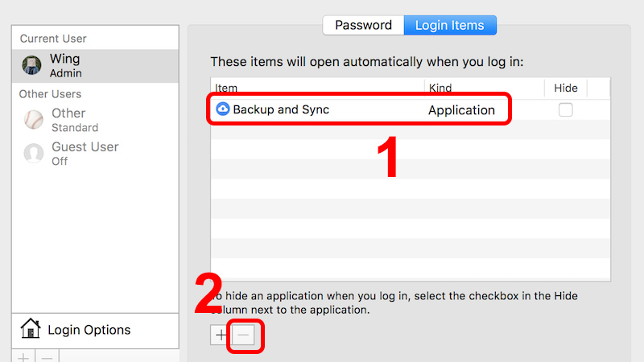Open Login Options text label
This screenshot has height=362, width=644.
tap(89, 330)
